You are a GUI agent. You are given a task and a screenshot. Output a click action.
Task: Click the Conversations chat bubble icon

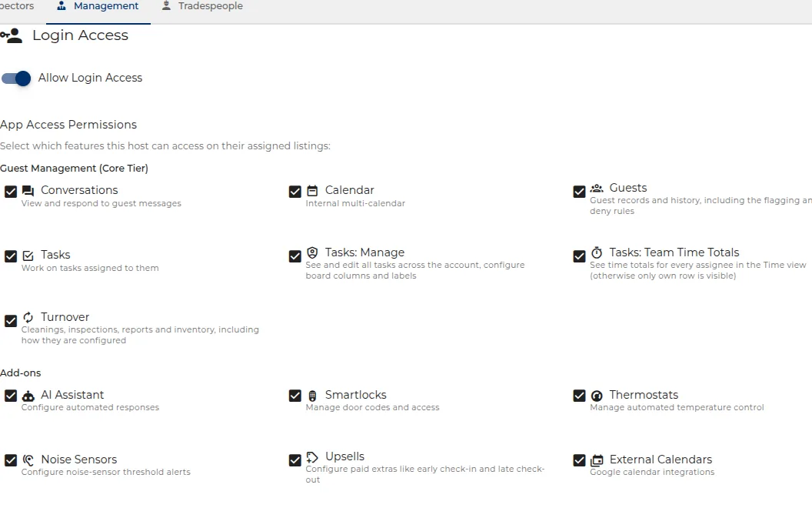click(28, 191)
